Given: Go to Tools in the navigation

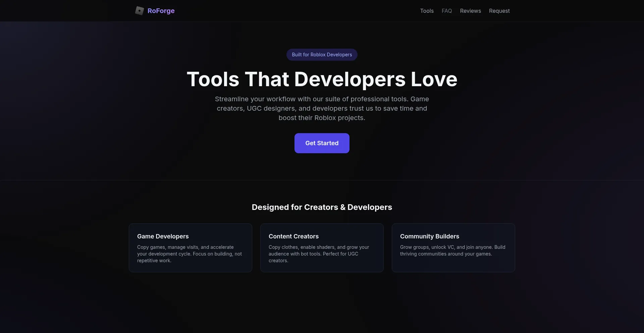Looking at the screenshot, I should coord(427,11).
